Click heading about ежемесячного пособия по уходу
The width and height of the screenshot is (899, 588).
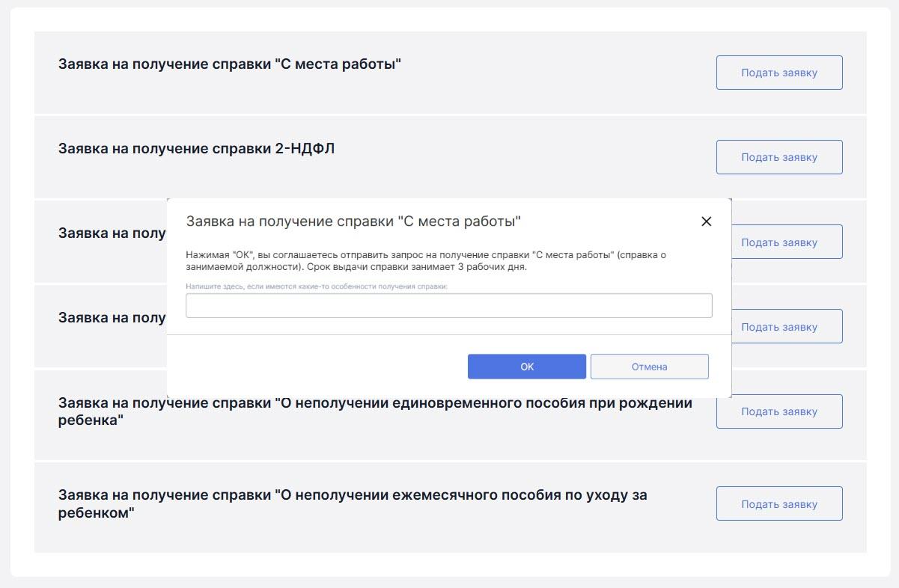point(352,503)
